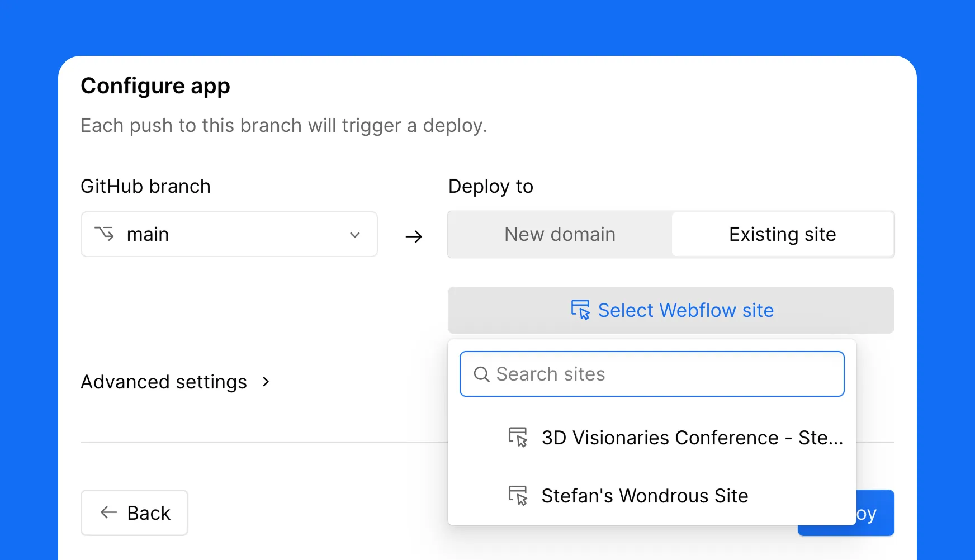This screenshot has width=975, height=560.
Task: Choose 3D Visionaries Conference site option
Action: click(652, 438)
